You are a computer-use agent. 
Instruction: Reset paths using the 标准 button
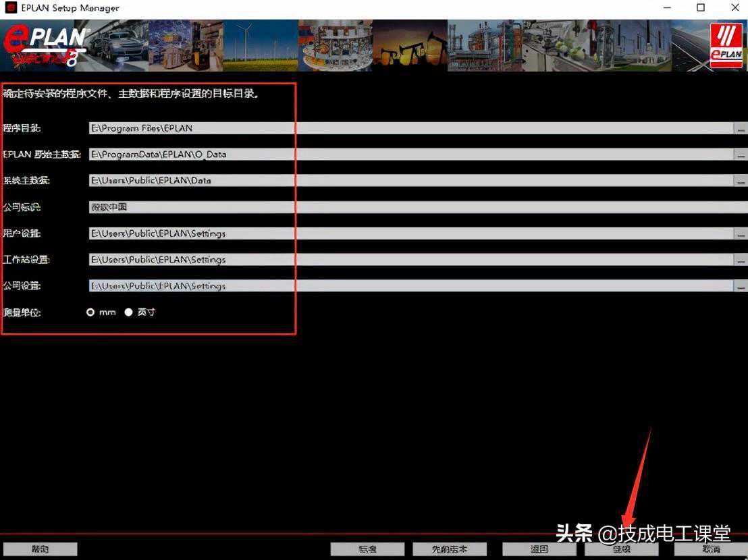pyautogui.click(x=367, y=549)
